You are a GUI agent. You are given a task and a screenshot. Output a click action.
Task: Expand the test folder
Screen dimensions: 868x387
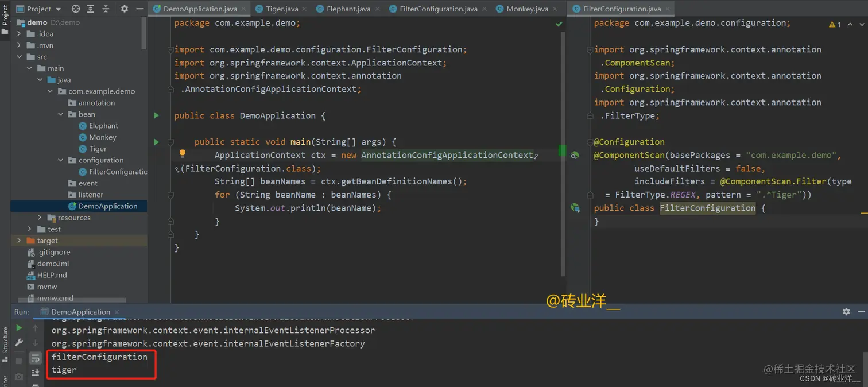pos(29,229)
